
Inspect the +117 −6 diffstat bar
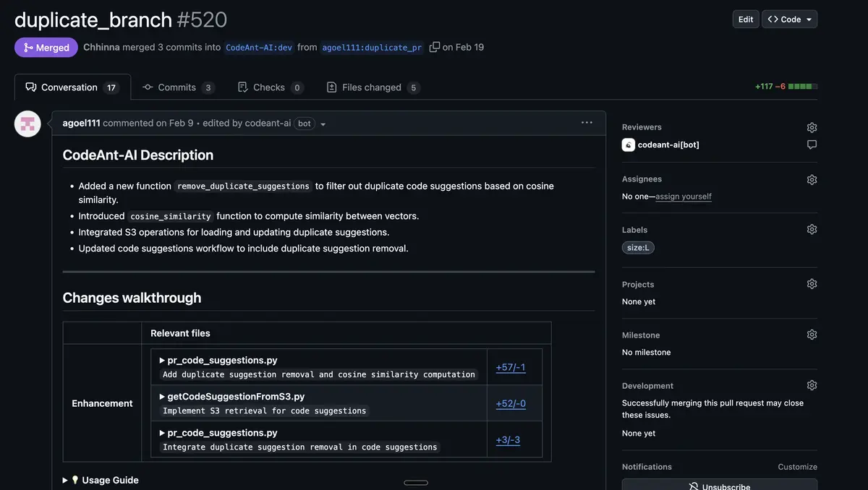pyautogui.click(x=790, y=85)
